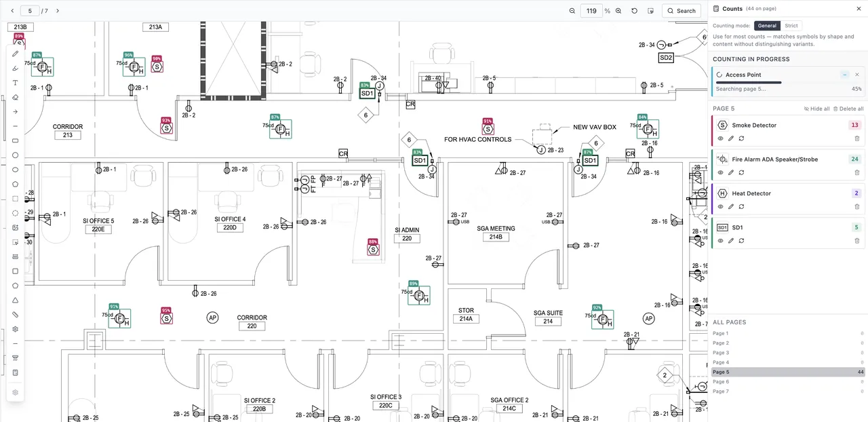Choose the Eraser tool
Image resolution: width=868 pixels, height=422 pixels.
click(x=16, y=97)
